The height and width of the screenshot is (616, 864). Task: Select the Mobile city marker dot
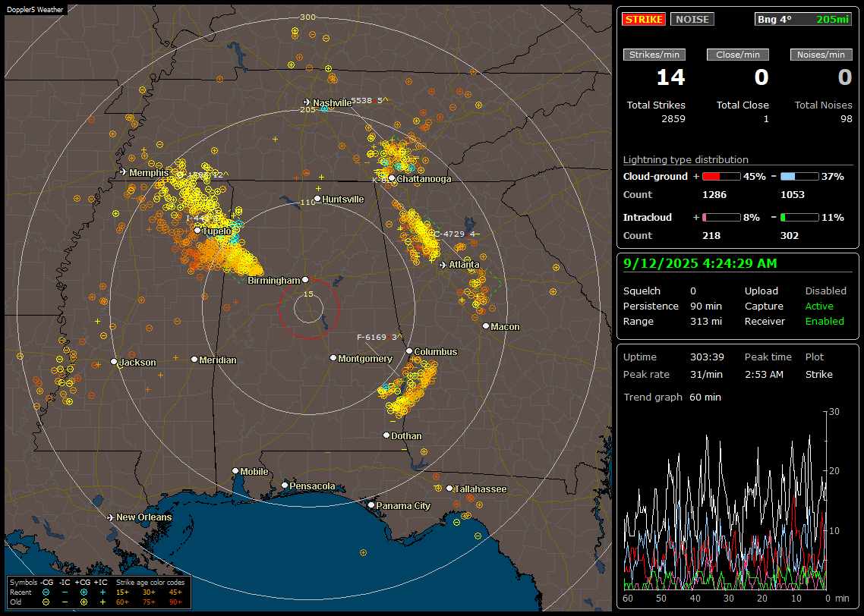[x=235, y=470]
